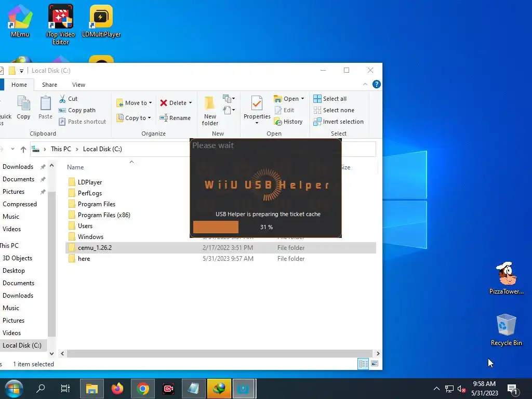Open PizzaTower desktop icon
The width and height of the screenshot is (532, 399).
506,278
